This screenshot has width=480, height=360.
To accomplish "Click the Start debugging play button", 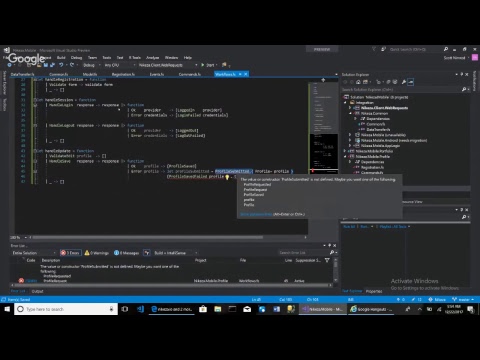I will 203,65.
